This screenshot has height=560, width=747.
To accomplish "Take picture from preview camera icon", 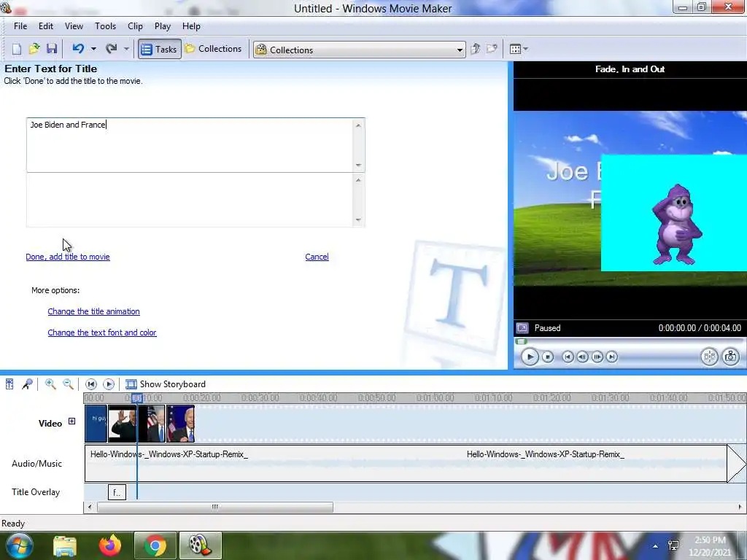I will point(731,357).
